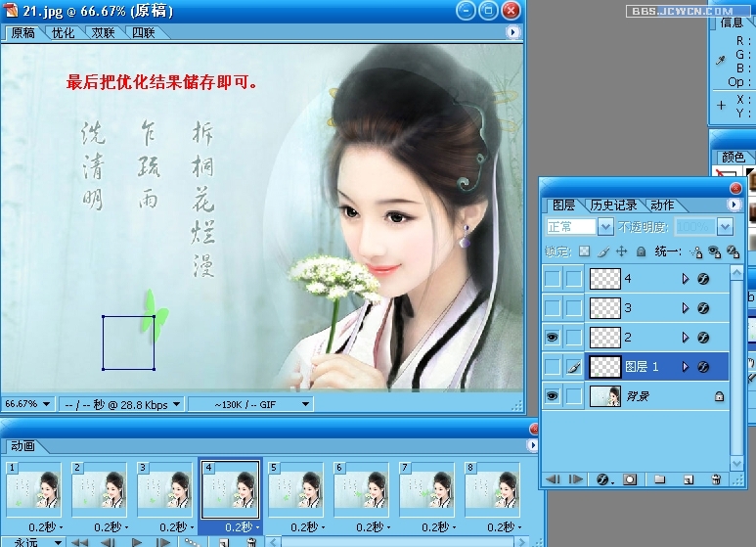Click the lock all padlock icon
Screen dimensions: 756x547
(x=641, y=251)
